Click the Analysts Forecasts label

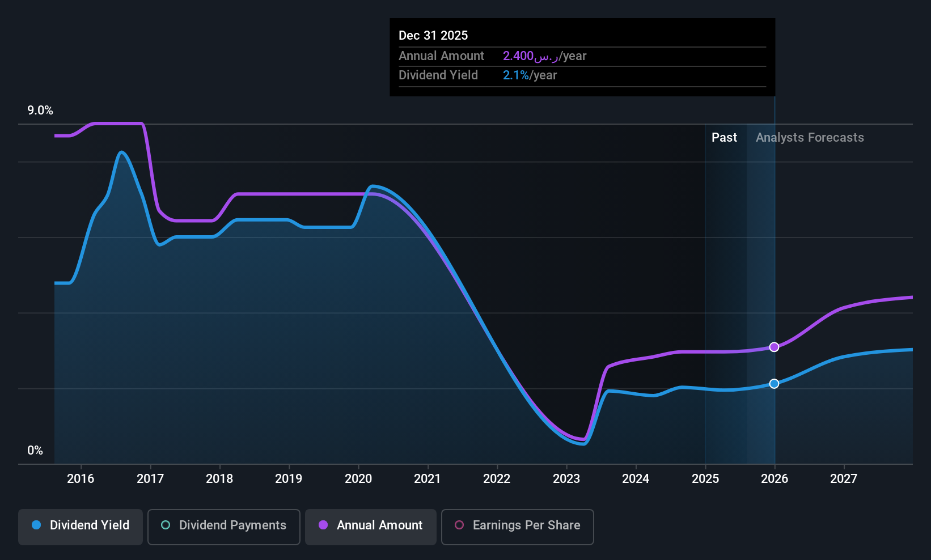(x=810, y=138)
